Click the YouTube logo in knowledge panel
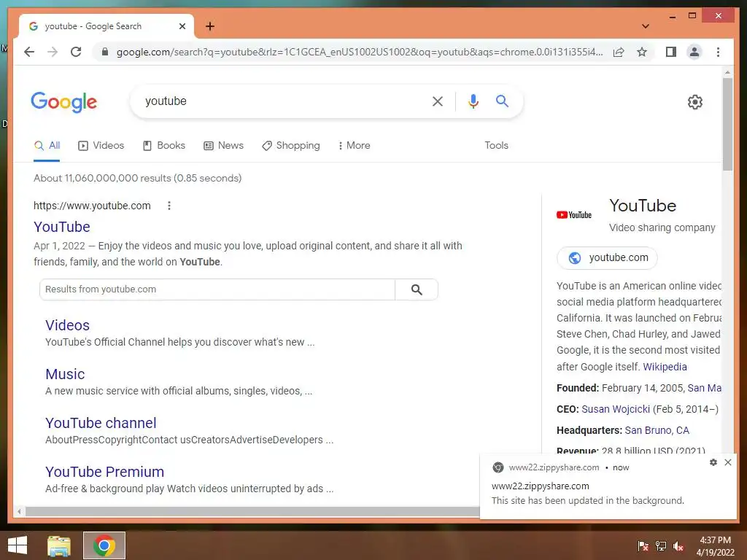 pyautogui.click(x=574, y=215)
